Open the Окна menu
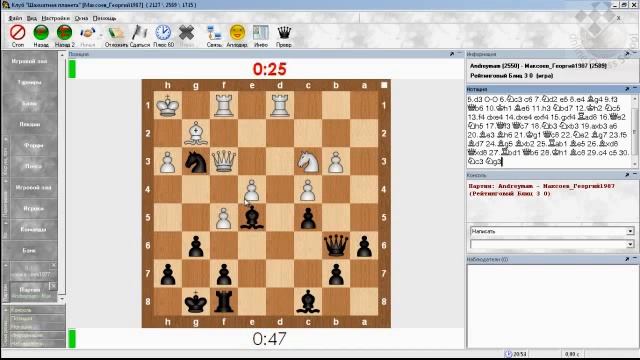Image resolution: width=640 pixels, height=360 pixels. (81, 18)
